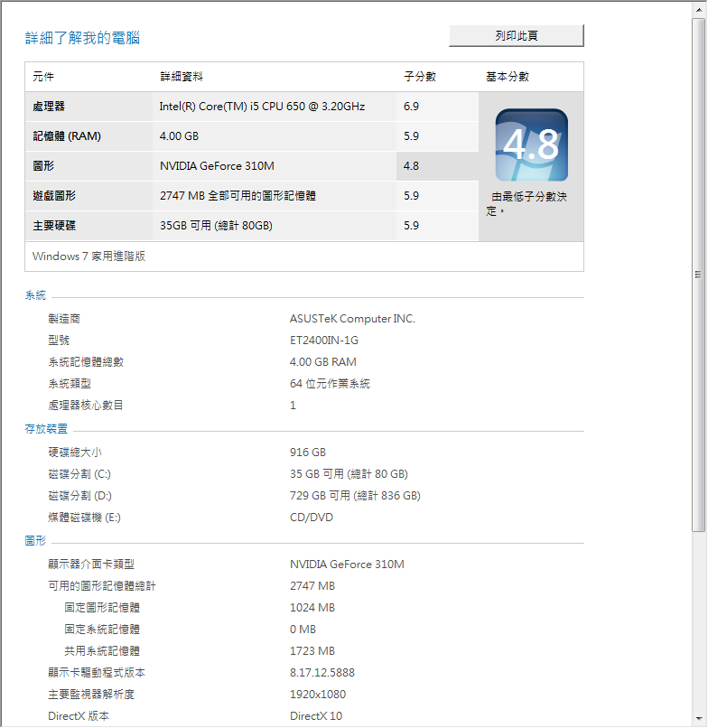The width and height of the screenshot is (708, 728).
Task: Select the 圖形 row label in table
Action: [43, 166]
